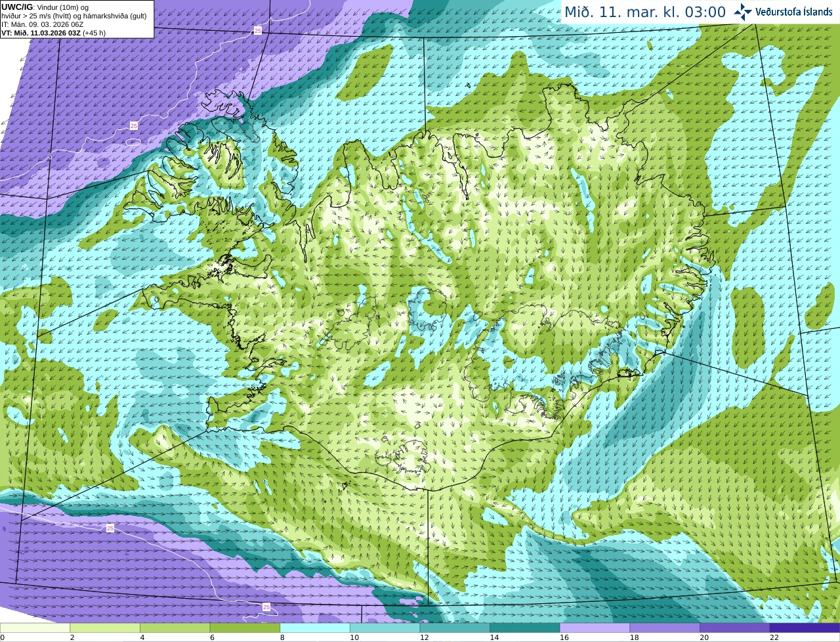The height and width of the screenshot is (642, 840).
Task: Click the legend scale value 14
Action: [x=494, y=637]
